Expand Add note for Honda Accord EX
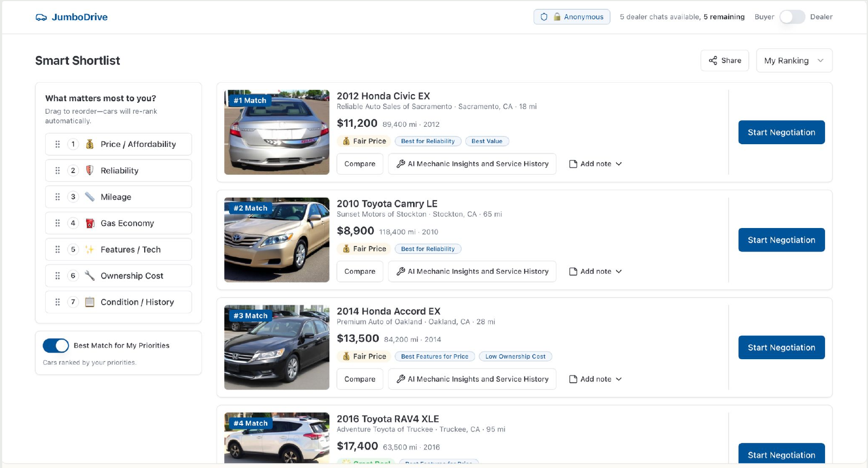This screenshot has height=468, width=868. [x=595, y=379]
